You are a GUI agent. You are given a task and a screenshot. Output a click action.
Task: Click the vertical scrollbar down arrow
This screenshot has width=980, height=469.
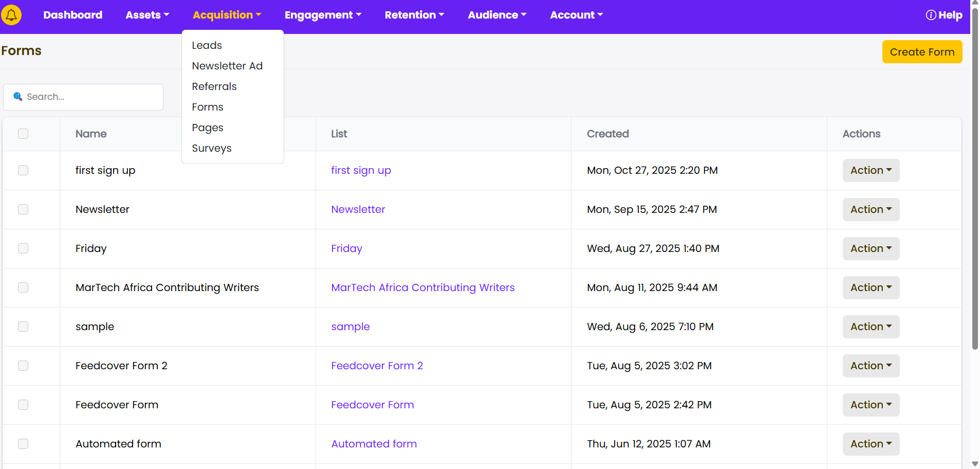pos(975,464)
